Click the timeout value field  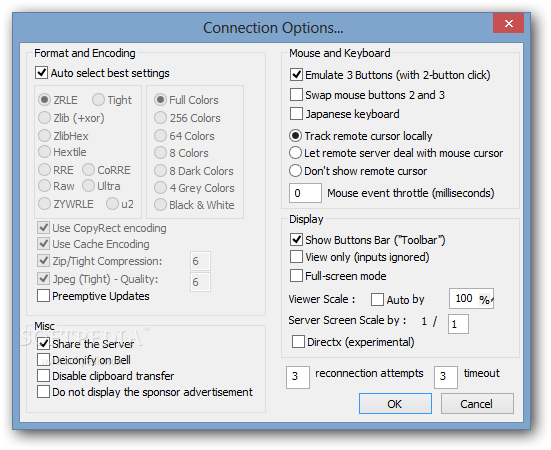coord(446,377)
